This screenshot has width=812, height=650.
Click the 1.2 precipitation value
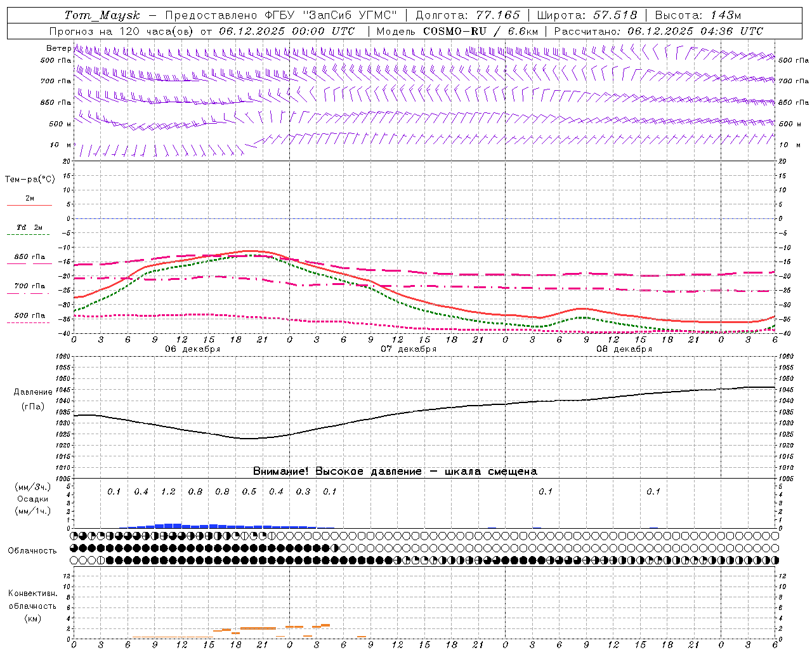[168, 491]
